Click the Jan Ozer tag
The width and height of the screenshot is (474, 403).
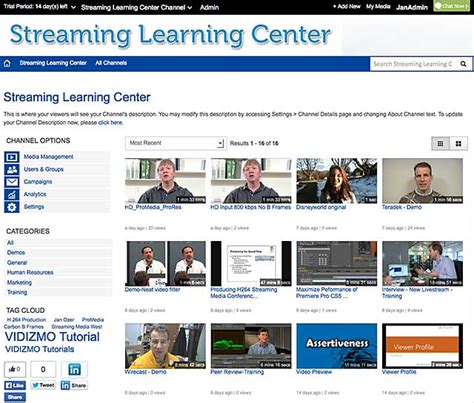pos(64,320)
